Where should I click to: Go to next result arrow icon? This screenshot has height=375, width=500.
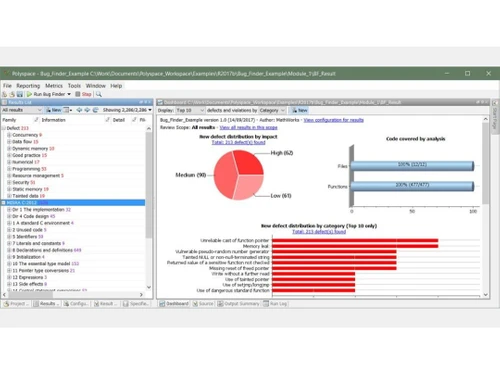click(x=87, y=110)
